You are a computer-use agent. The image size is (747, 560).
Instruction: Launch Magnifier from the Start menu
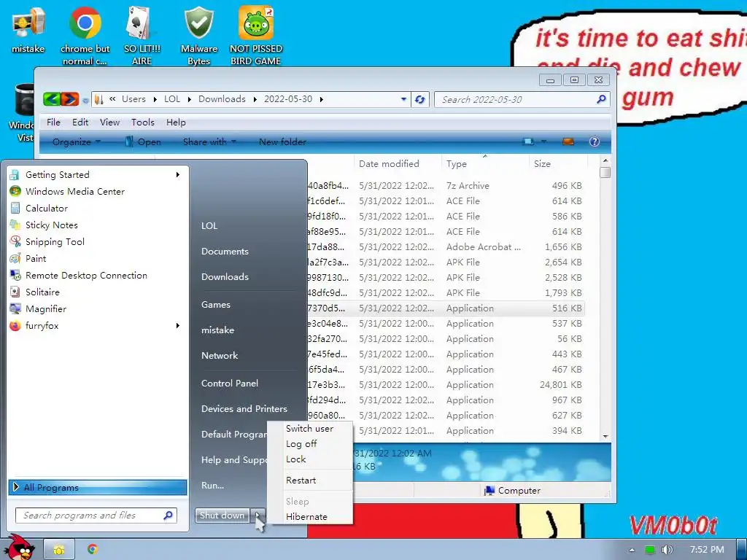pos(98,308)
